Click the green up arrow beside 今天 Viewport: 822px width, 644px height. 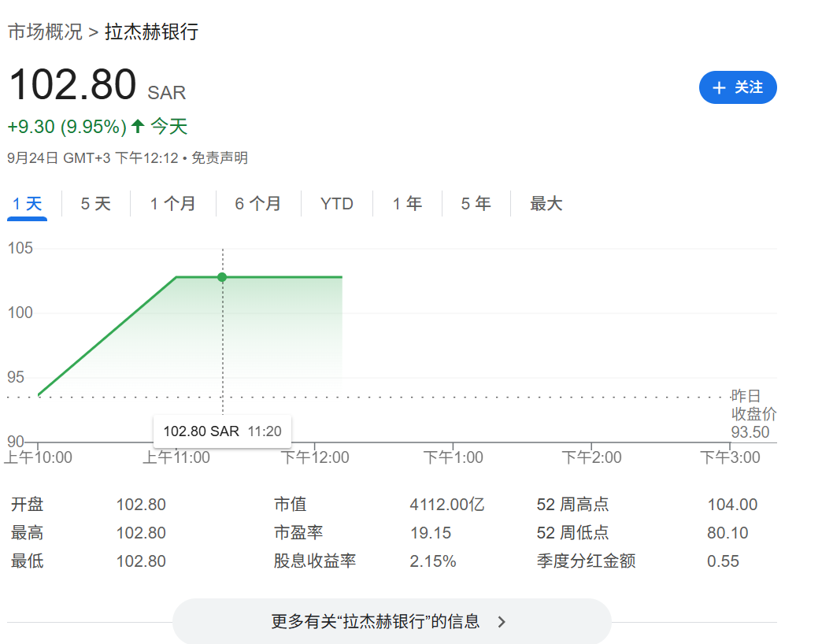139,126
